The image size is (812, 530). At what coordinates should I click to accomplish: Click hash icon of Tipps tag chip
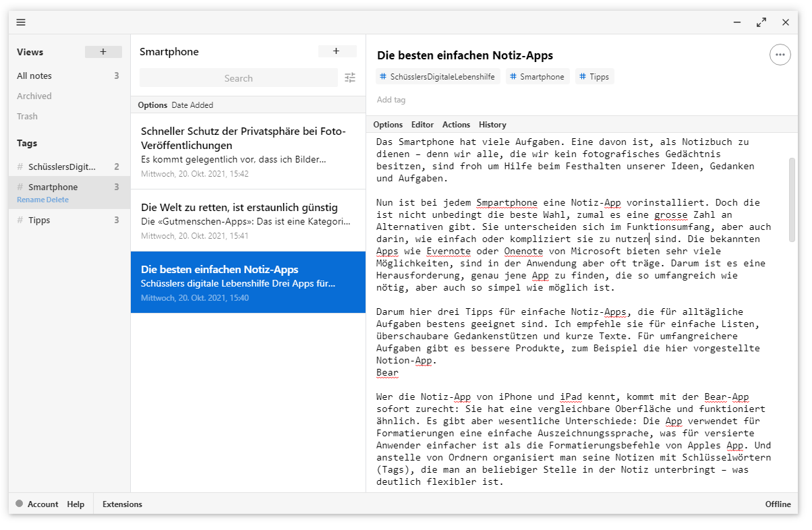[583, 77]
